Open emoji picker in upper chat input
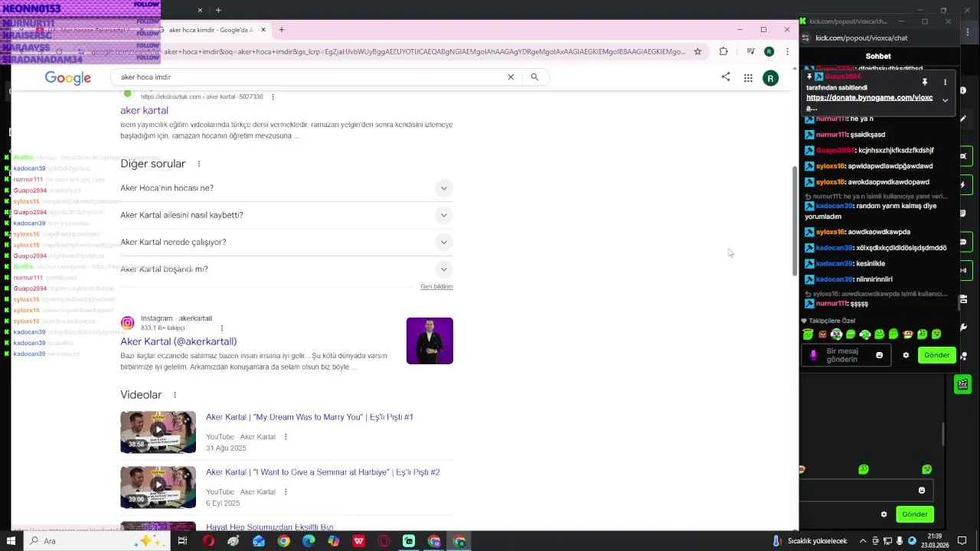The width and height of the screenshot is (980, 551). [x=879, y=355]
